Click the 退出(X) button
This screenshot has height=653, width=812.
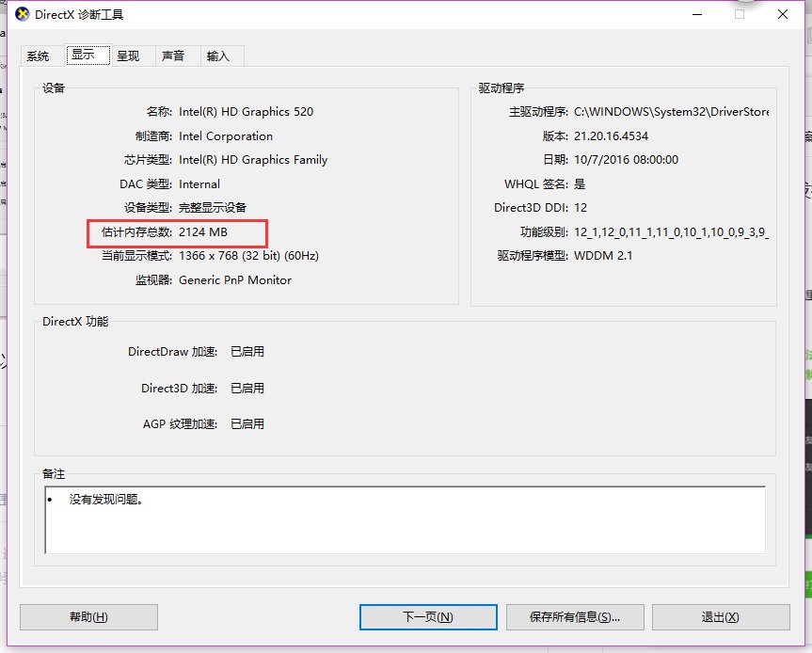click(x=721, y=616)
